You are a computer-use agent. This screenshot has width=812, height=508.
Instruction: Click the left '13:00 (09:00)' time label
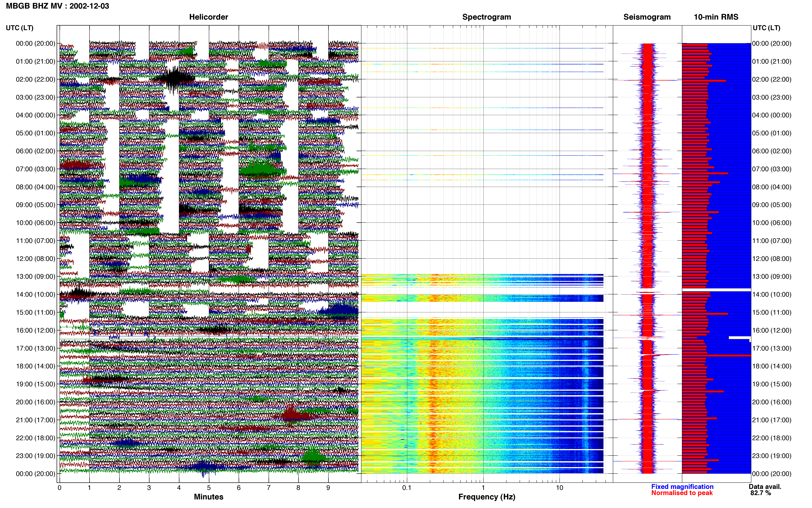point(36,277)
